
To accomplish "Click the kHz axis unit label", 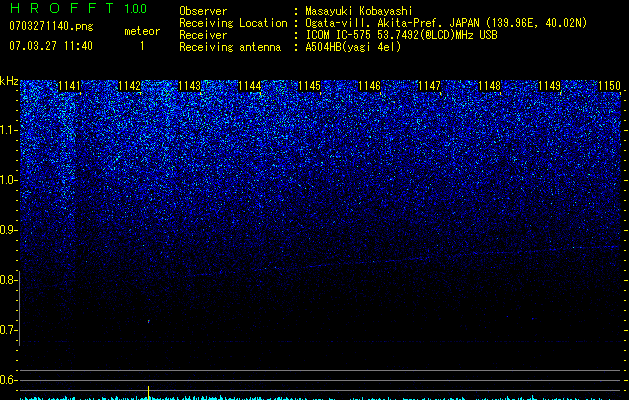I will click(9, 81).
